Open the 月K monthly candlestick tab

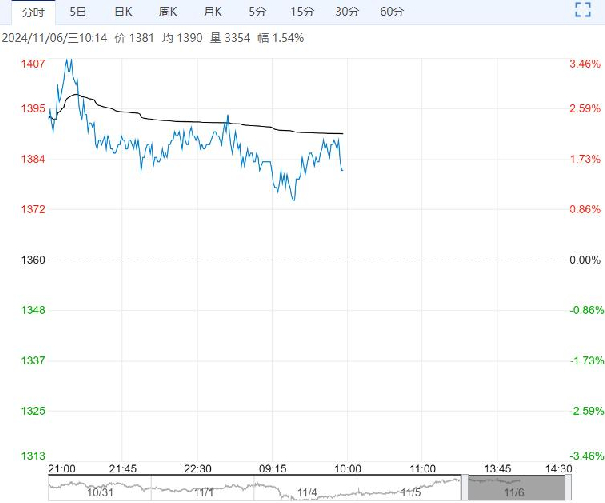(x=212, y=12)
